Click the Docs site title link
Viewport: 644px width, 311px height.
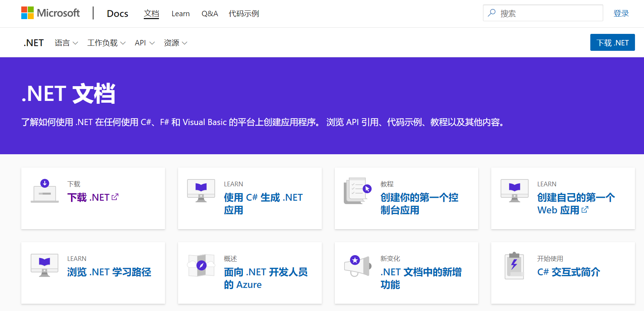(117, 14)
